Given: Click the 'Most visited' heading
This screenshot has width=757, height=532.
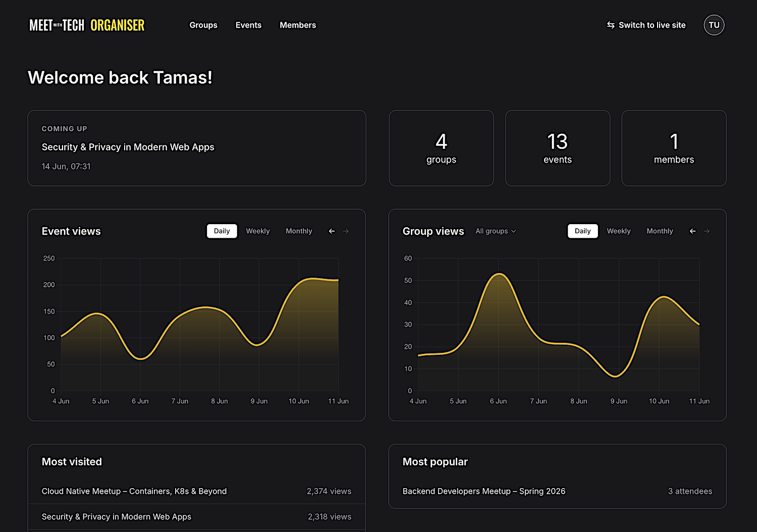Looking at the screenshot, I should pyautogui.click(x=72, y=462).
